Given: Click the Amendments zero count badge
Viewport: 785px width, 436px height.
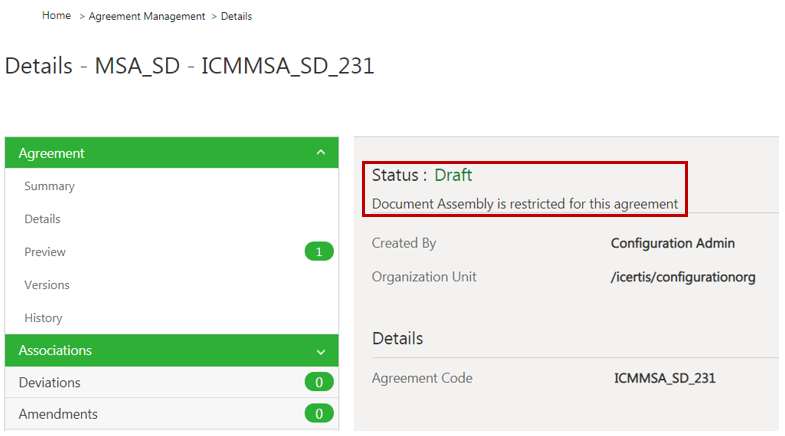Looking at the screenshot, I should pyautogui.click(x=318, y=414).
